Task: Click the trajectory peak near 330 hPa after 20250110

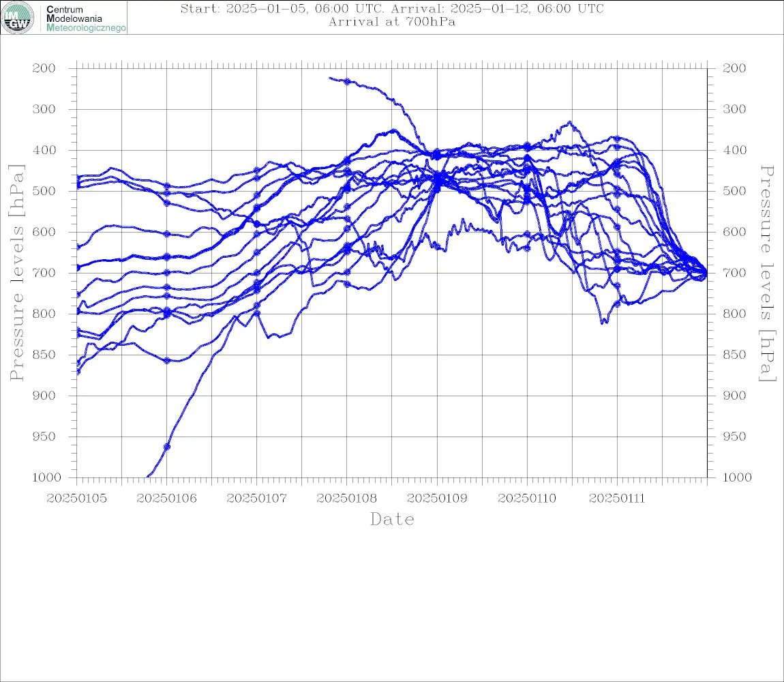Action: [569, 122]
